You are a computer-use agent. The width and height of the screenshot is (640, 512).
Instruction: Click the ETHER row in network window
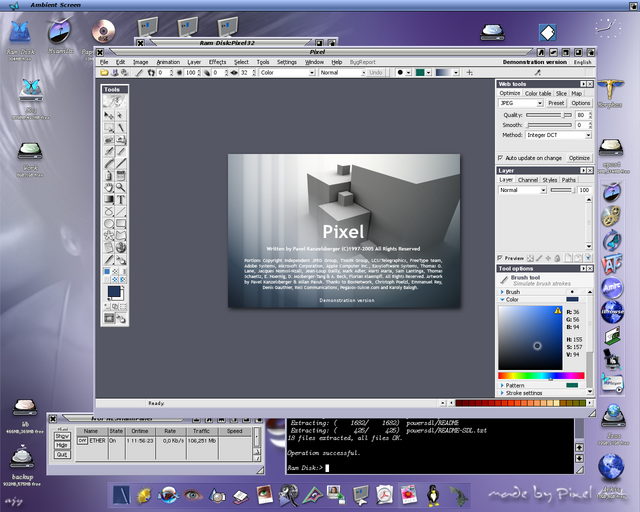163,441
